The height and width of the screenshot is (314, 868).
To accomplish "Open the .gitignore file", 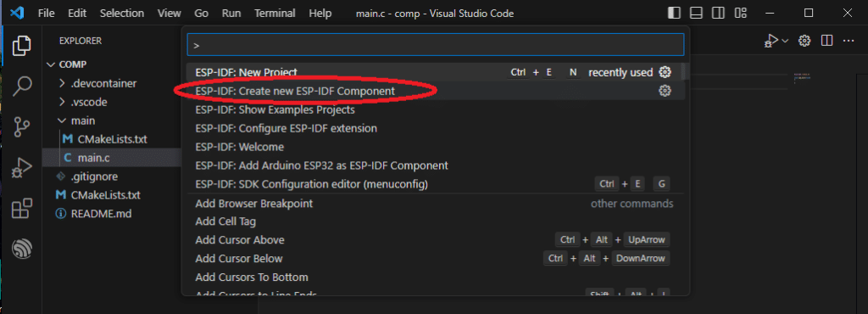I will tap(112, 177).
